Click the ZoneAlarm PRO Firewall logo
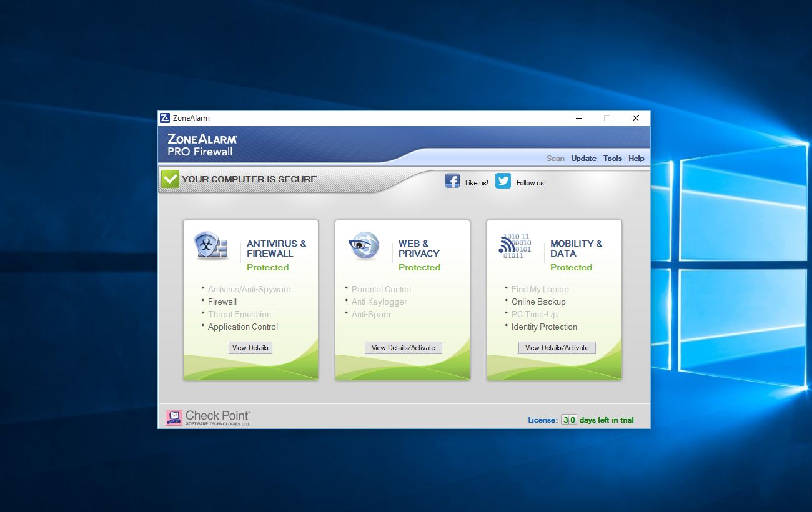 202,145
